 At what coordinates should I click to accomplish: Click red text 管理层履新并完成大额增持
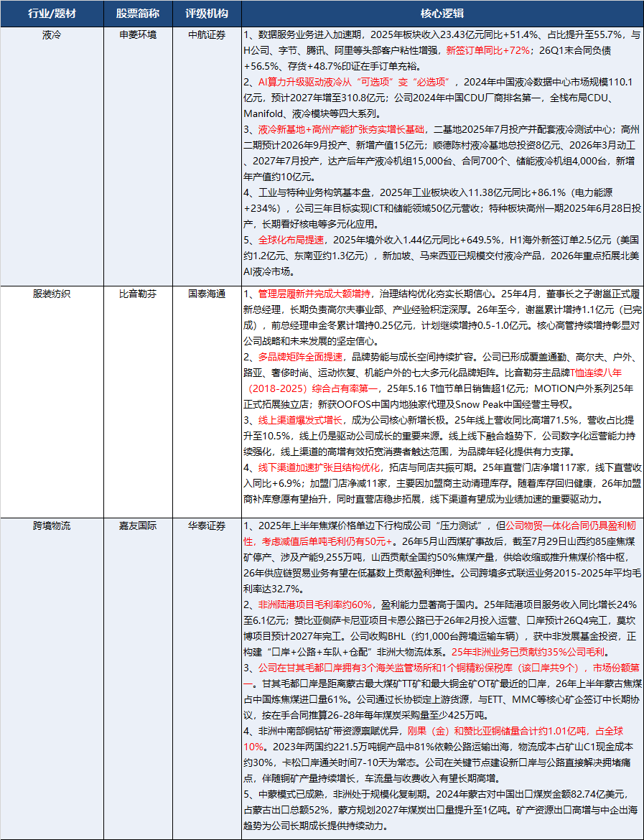tap(314, 294)
